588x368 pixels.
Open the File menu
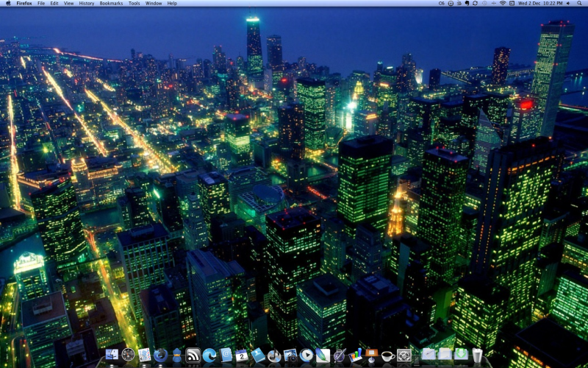41,3
